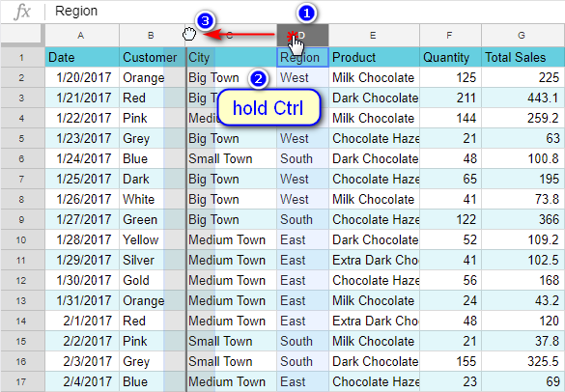Select Milk Chocolate cell in row 2
Viewport: 565px width, 392px height.
[374, 78]
